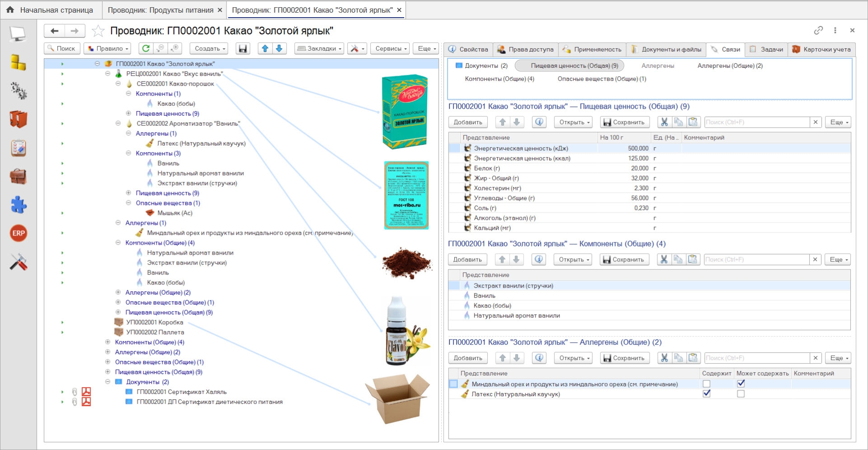Viewport: 868px width, 450px height.
Task: Expand Аллергены (Общие) (2) under recipe
Action: (118, 293)
